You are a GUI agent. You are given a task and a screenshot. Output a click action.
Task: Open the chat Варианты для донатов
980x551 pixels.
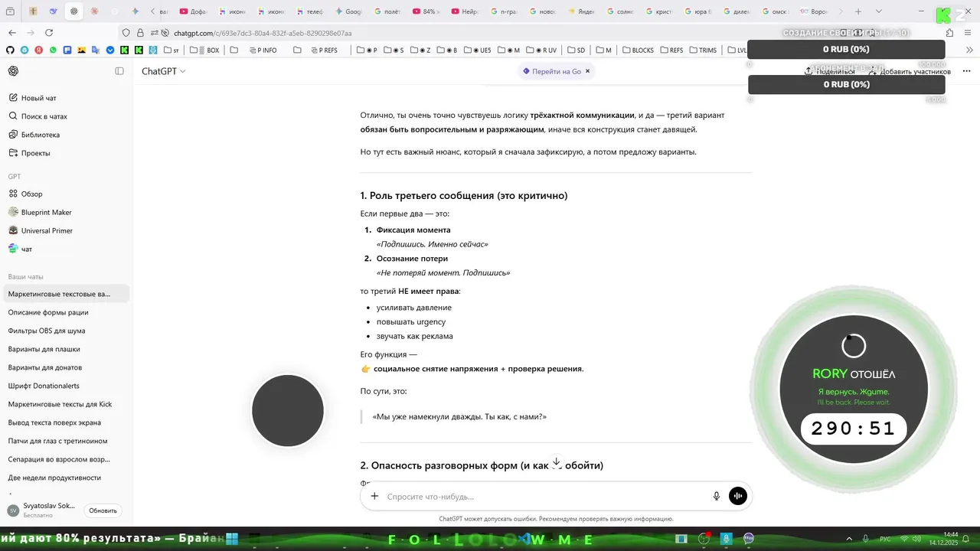pos(45,367)
